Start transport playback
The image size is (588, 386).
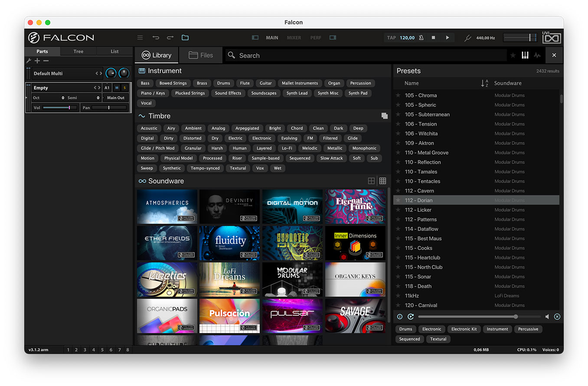[448, 38]
